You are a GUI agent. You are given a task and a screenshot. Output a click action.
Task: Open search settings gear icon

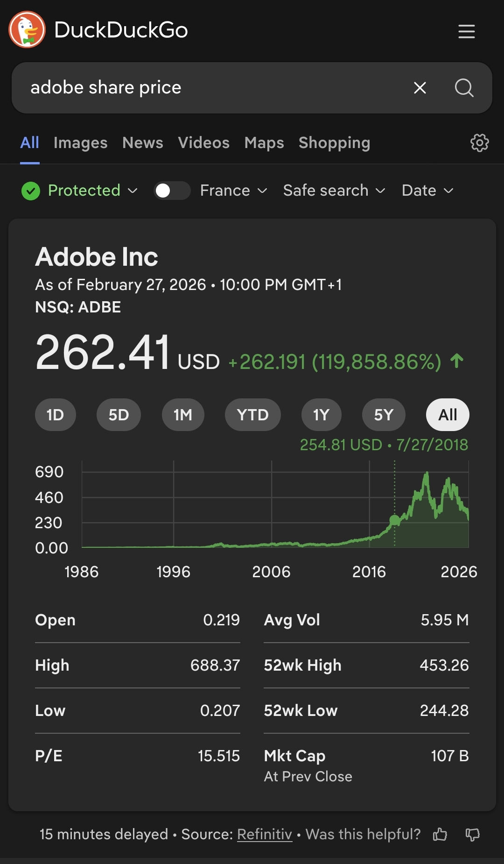[479, 143]
